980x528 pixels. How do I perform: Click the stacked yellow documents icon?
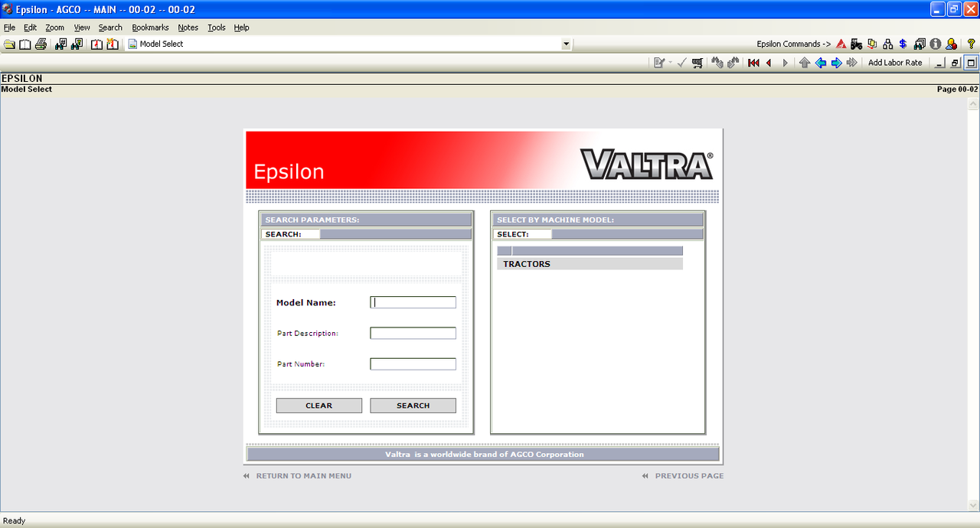tap(872, 44)
